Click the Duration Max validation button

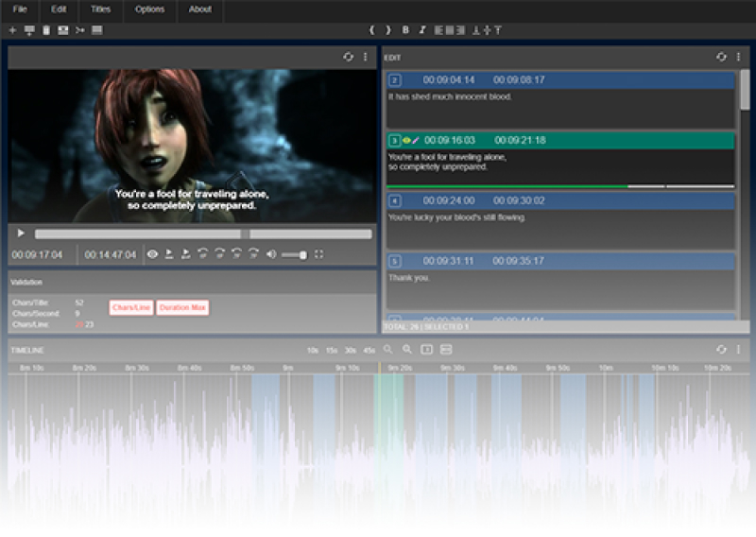coord(182,307)
